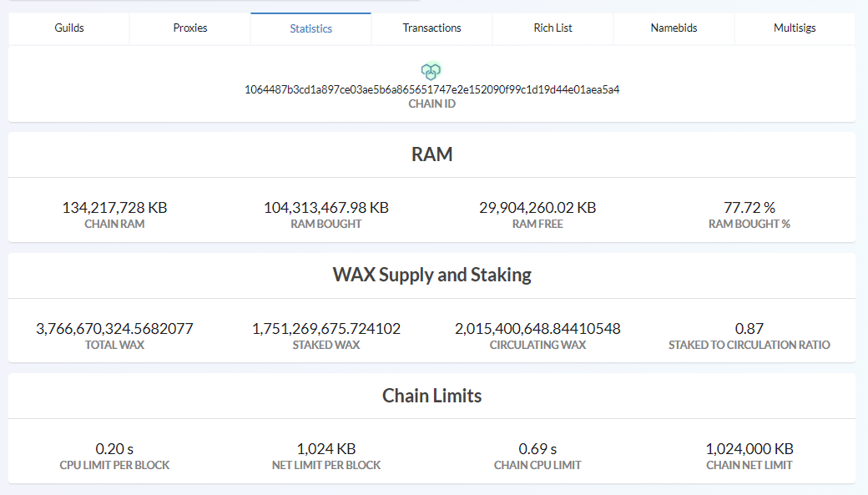
Task: Click the RAM BOUGHT label
Action: click(x=326, y=225)
